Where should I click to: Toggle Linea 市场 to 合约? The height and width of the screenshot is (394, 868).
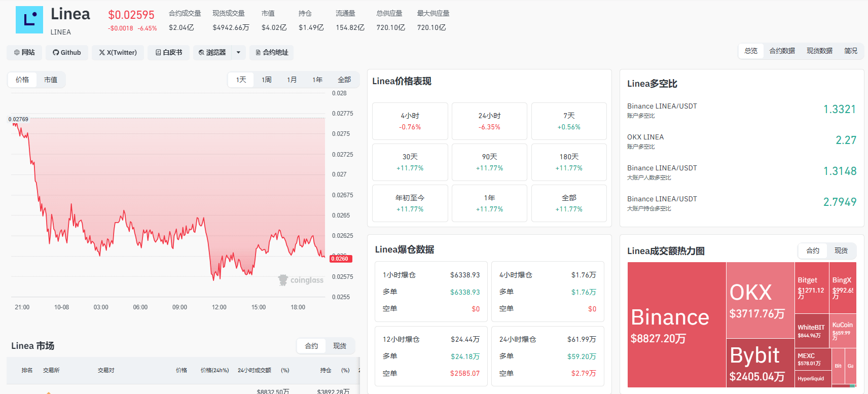(x=311, y=346)
